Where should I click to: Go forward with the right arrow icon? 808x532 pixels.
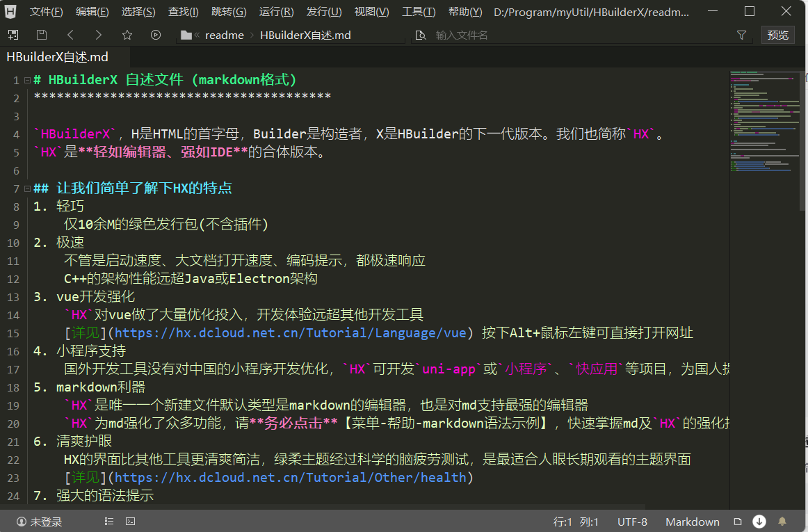pos(99,35)
